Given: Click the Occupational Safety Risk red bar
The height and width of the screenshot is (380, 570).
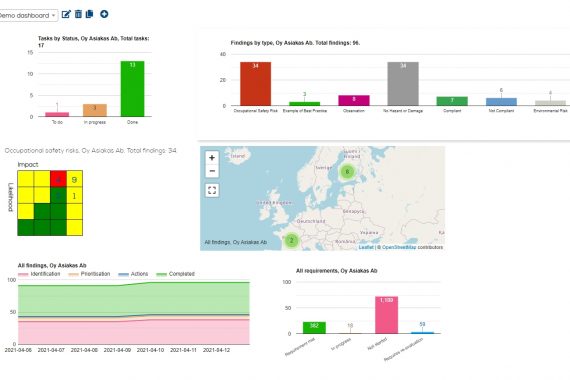Looking at the screenshot, I should [256, 84].
